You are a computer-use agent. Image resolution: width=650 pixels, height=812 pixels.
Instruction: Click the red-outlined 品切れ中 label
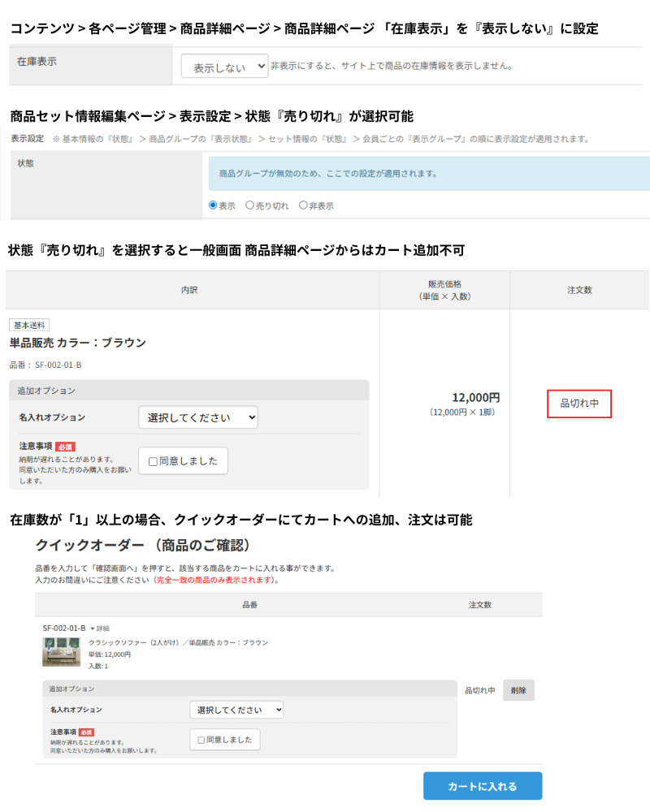tap(579, 403)
